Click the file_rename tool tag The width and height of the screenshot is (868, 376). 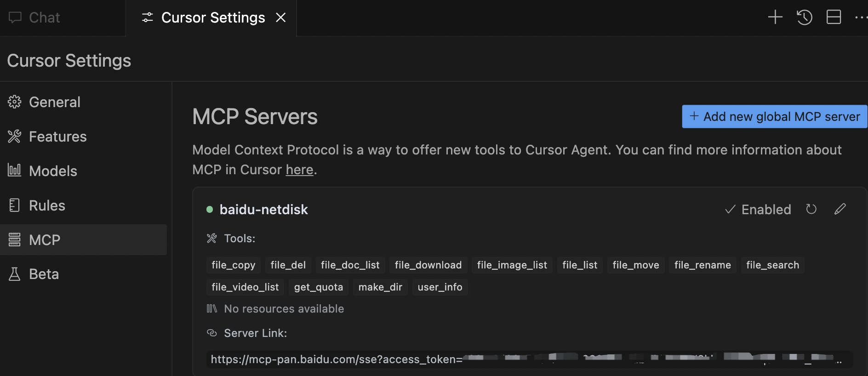tap(702, 265)
